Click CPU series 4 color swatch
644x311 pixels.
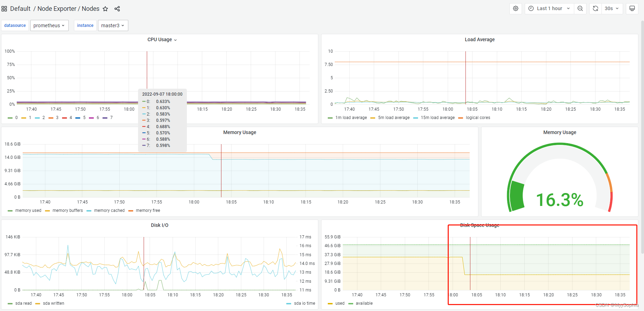click(65, 118)
